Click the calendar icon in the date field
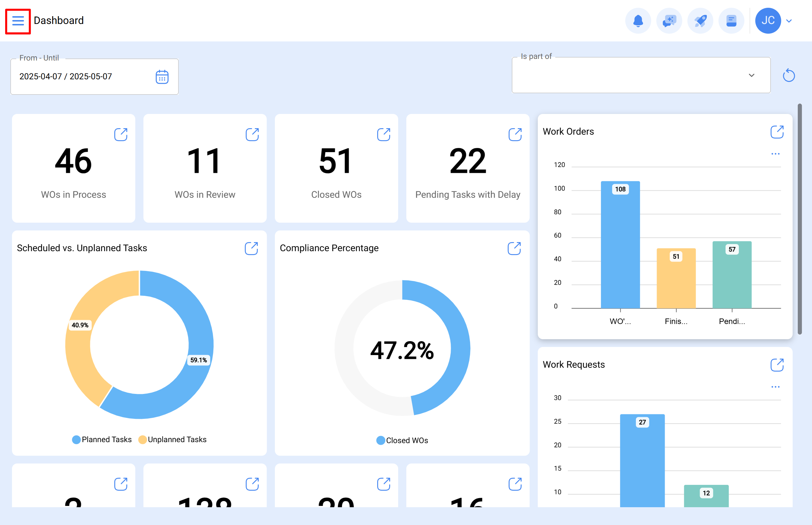 point(162,76)
